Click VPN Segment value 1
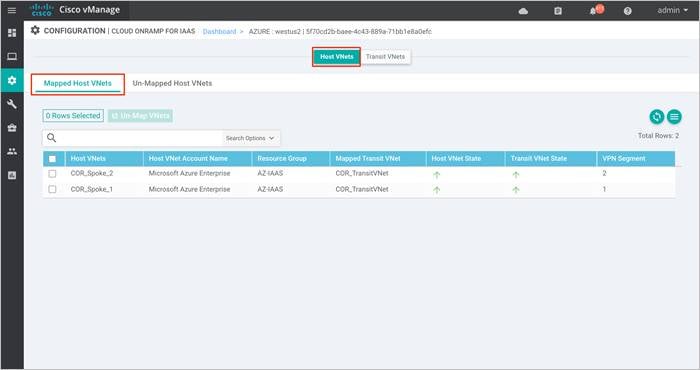The image size is (700, 370). [x=604, y=189]
